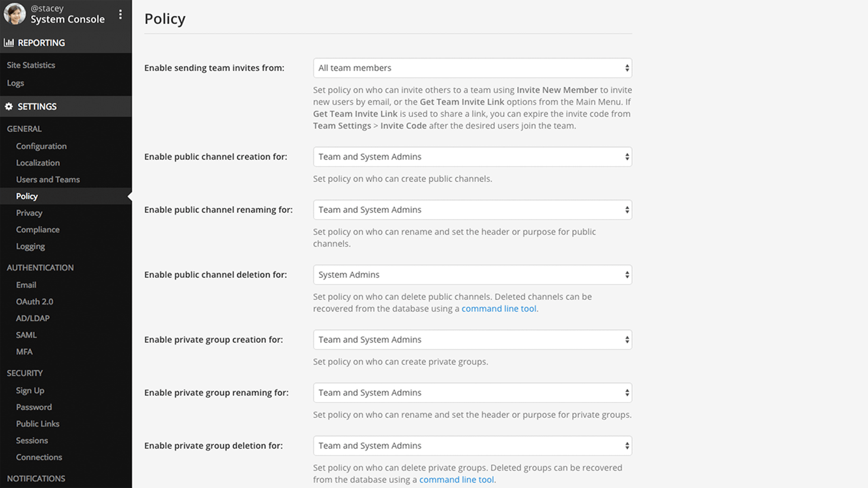Click the SECURITY section heading

[x=25, y=373]
